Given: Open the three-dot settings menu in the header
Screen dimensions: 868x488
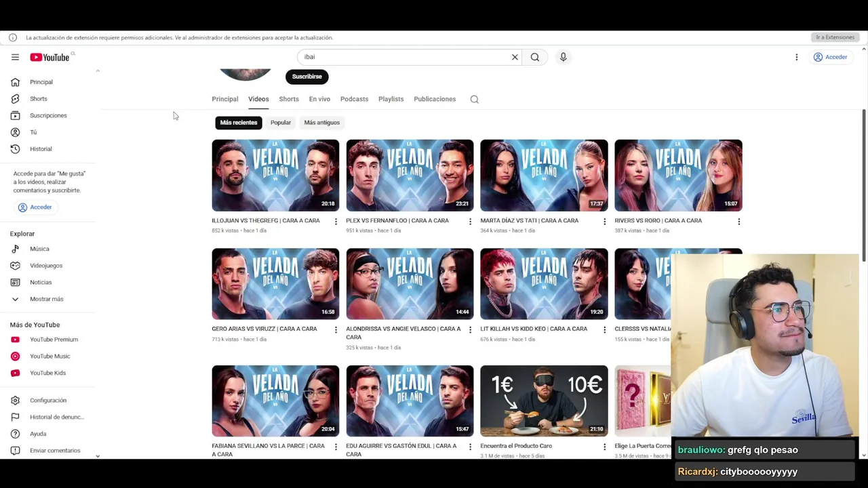Looking at the screenshot, I should 797,57.
